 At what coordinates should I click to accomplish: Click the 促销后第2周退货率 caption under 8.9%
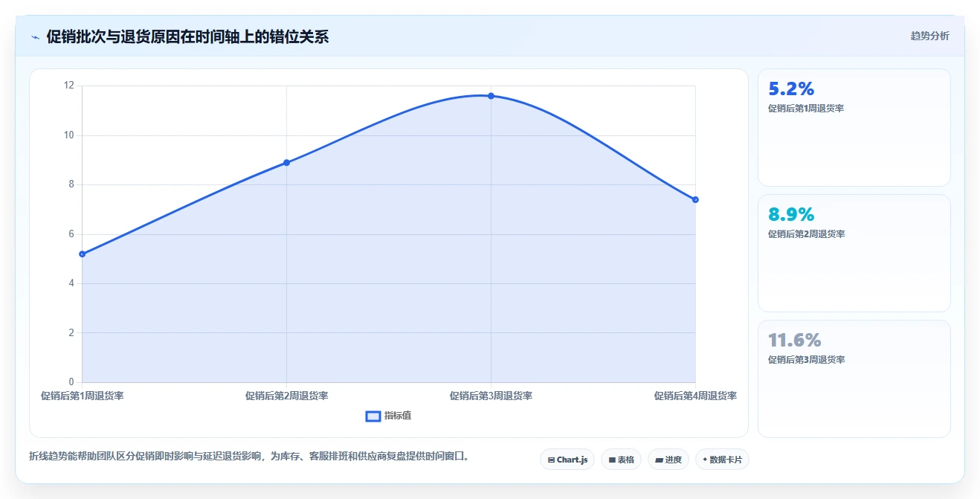(x=806, y=234)
